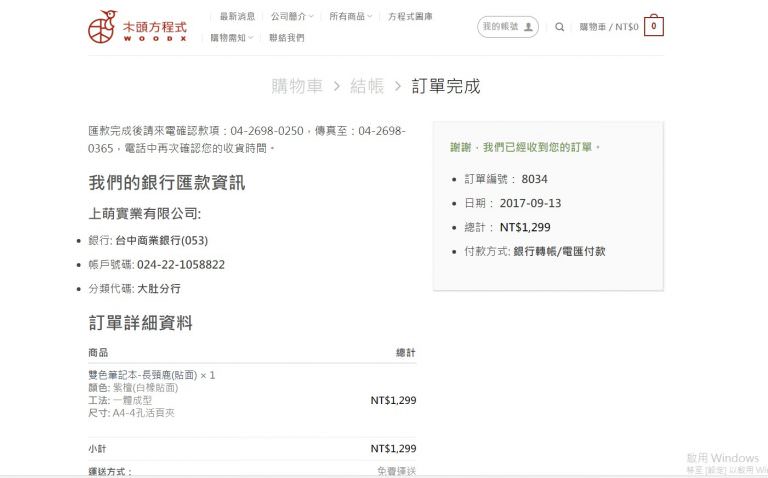Image resolution: width=768 pixels, height=478 pixels.
Task: Click the order number 8034
Action: (534, 179)
